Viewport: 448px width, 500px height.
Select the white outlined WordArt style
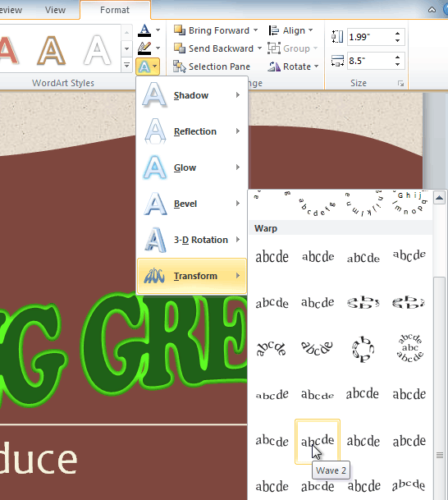97,50
